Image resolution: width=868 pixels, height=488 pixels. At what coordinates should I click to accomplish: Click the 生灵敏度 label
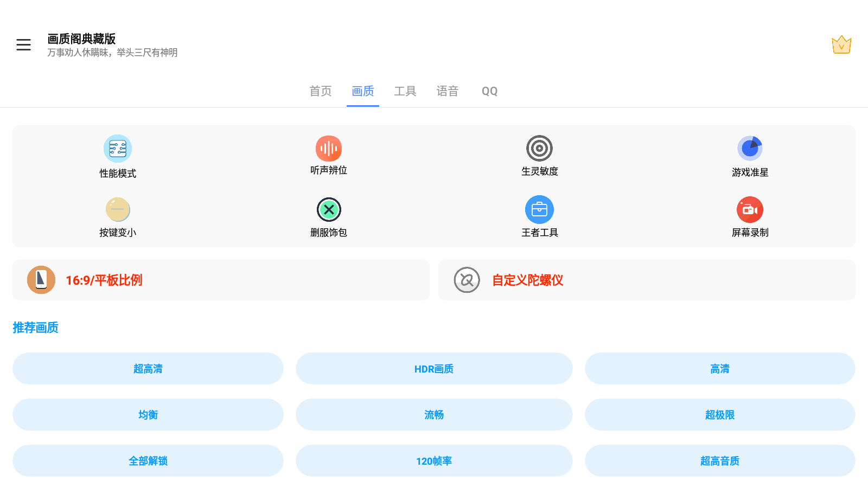539,171
